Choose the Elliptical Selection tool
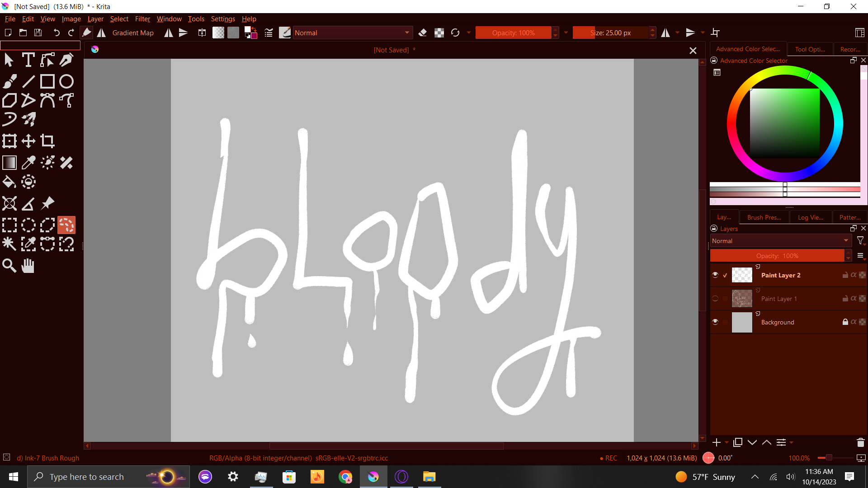This screenshot has height=488, width=868. click(28, 225)
